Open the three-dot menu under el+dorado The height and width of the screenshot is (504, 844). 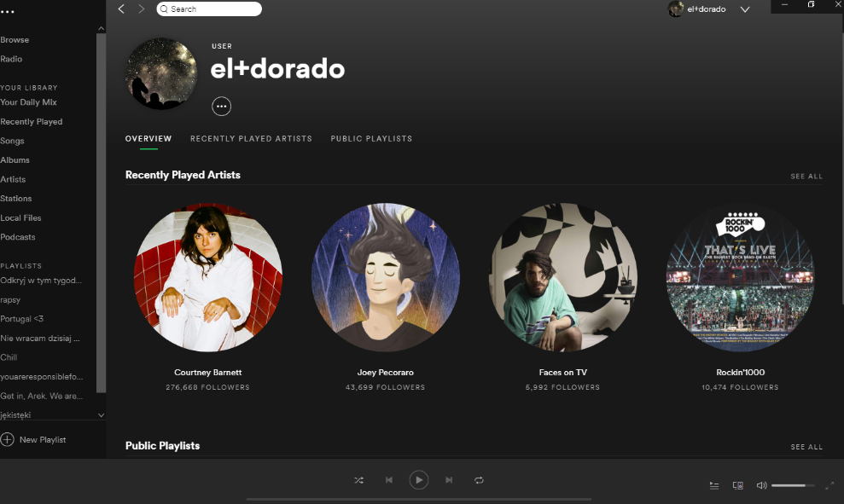[221, 107]
